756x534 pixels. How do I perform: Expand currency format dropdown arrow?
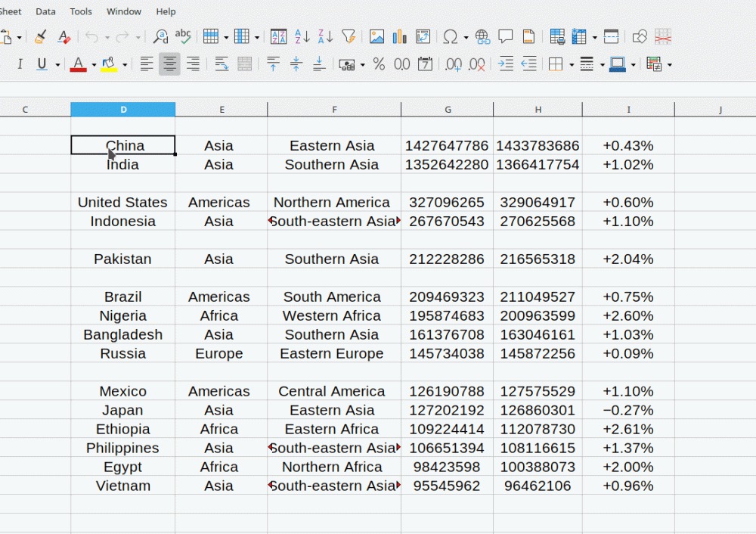click(362, 64)
